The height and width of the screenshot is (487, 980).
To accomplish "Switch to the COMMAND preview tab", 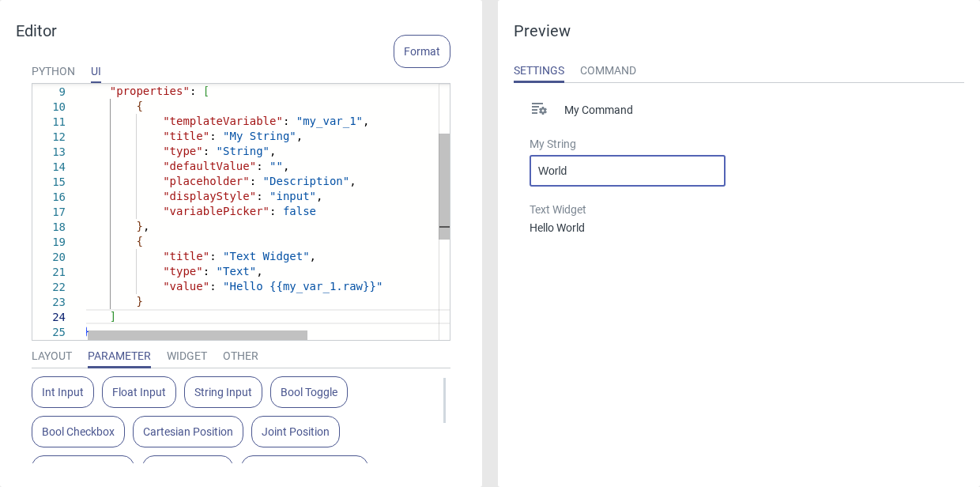I will 608,70.
